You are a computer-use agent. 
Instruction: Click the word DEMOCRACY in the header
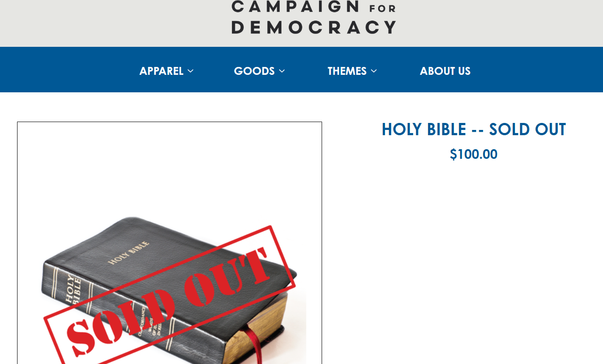click(x=314, y=27)
